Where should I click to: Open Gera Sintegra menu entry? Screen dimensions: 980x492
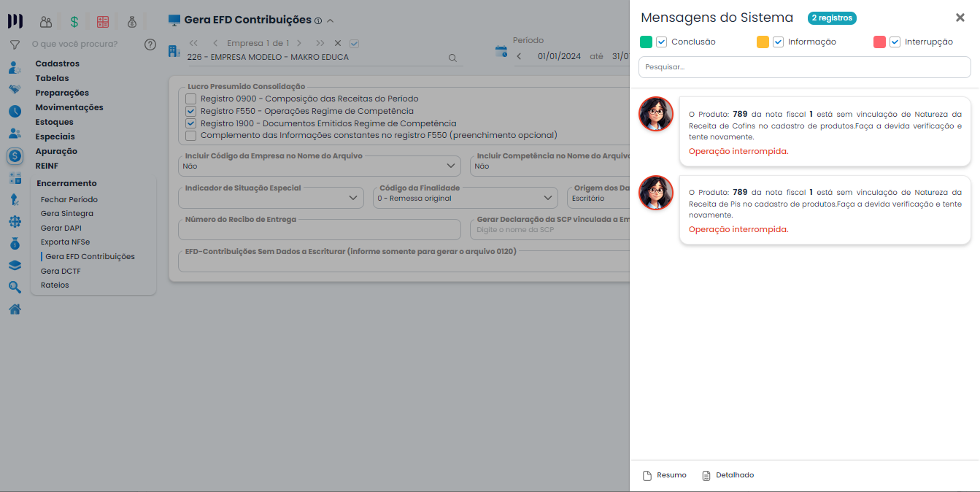tap(67, 213)
